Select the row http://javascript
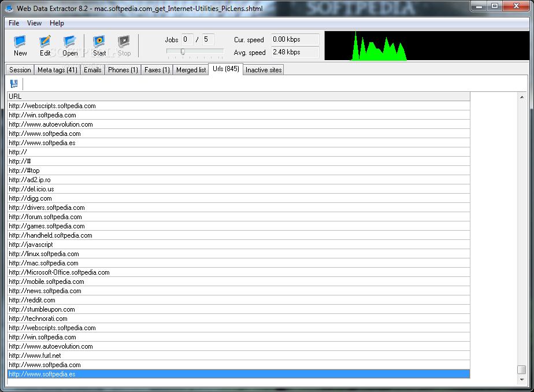The image size is (534, 392). point(239,245)
